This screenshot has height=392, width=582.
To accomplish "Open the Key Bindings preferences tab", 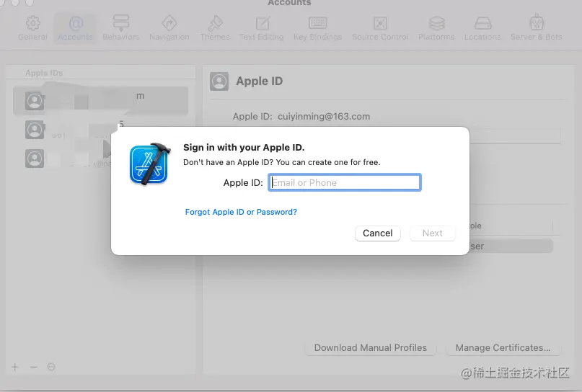I will tap(318, 28).
